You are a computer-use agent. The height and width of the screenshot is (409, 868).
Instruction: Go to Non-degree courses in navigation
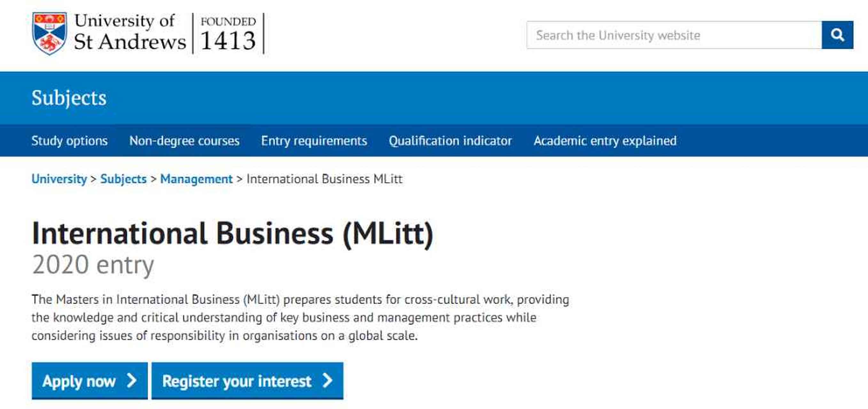184,141
